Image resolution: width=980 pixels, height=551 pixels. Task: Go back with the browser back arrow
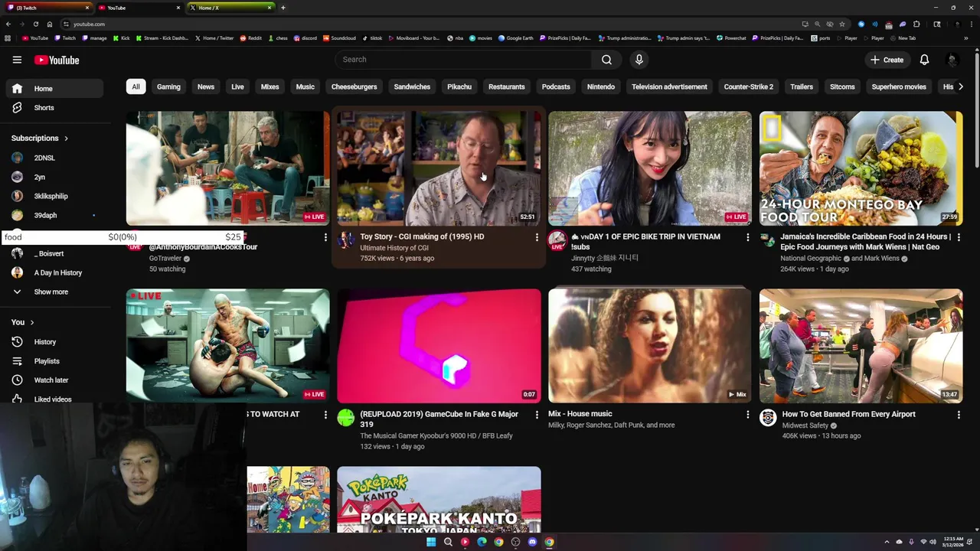point(9,24)
